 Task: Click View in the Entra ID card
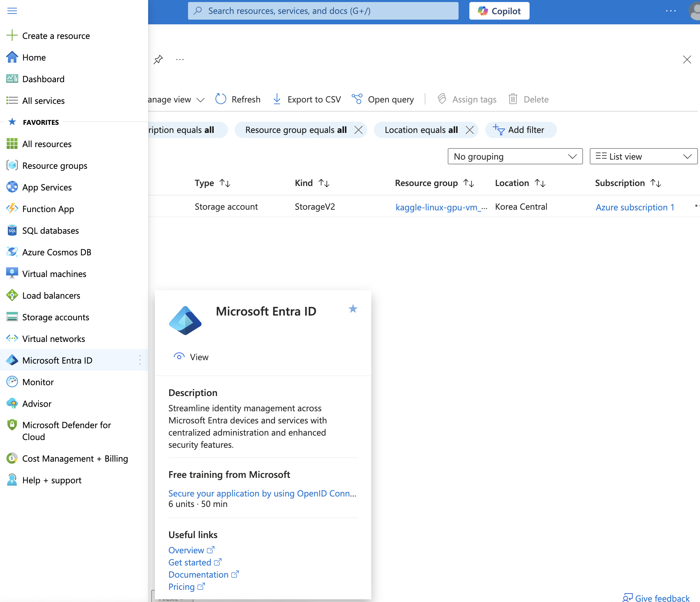coord(191,357)
